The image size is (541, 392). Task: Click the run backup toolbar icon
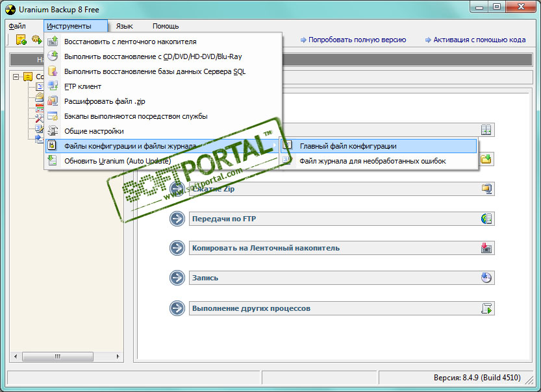coord(37,40)
